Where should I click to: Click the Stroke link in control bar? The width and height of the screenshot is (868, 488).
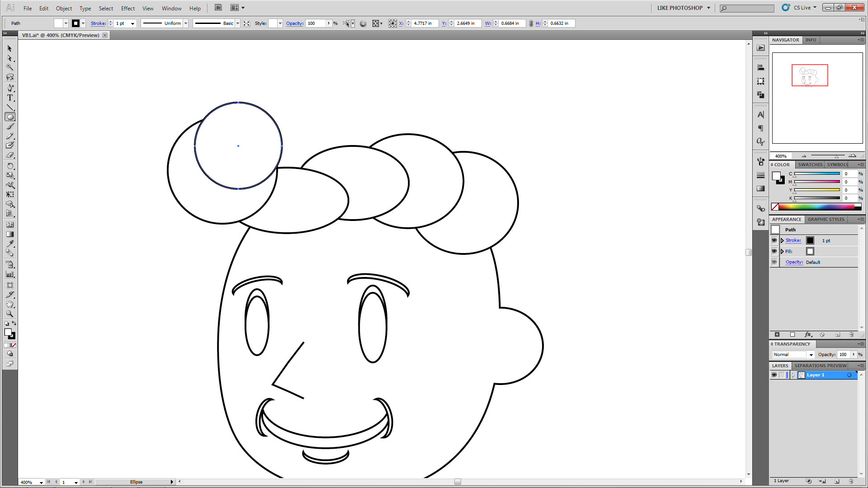pos(98,23)
